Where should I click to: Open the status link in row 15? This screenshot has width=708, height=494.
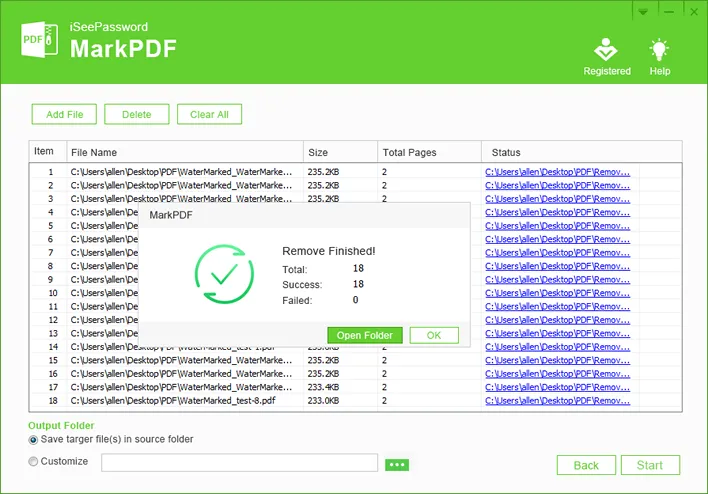[x=557, y=360]
